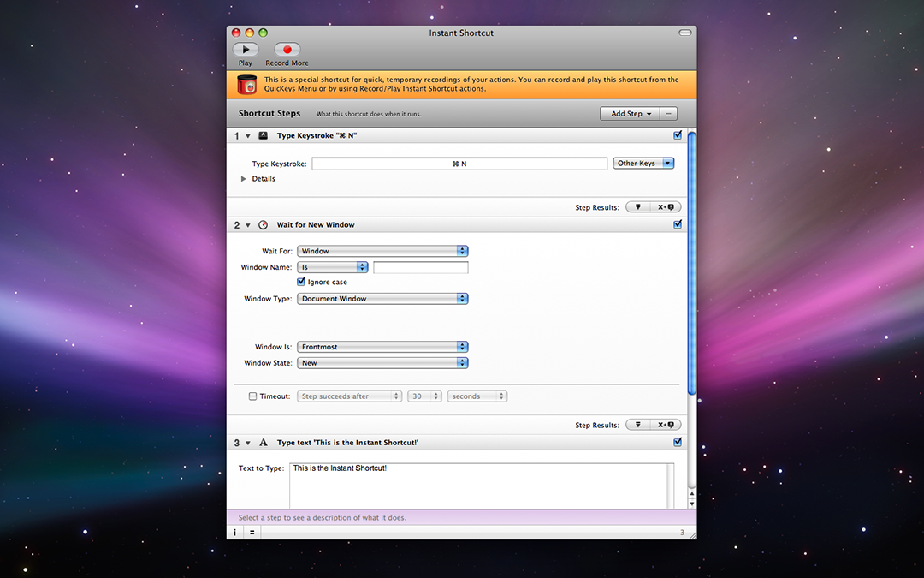Open the Window Name "Is" dropdown
The width and height of the screenshot is (924, 578).
(x=332, y=267)
